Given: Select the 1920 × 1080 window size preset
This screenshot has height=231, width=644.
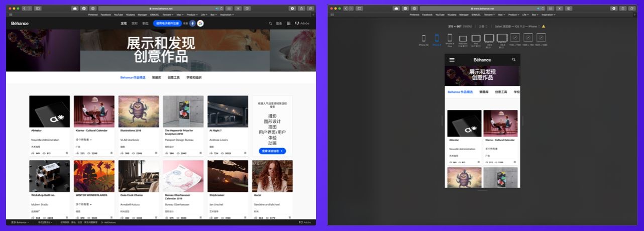Looking at the screenshot, I should (x=541, y=38).
